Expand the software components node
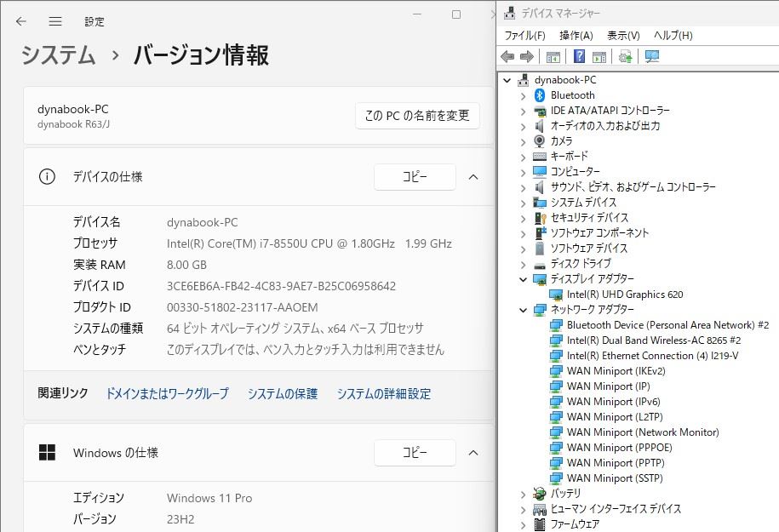 tap(523, 233)
